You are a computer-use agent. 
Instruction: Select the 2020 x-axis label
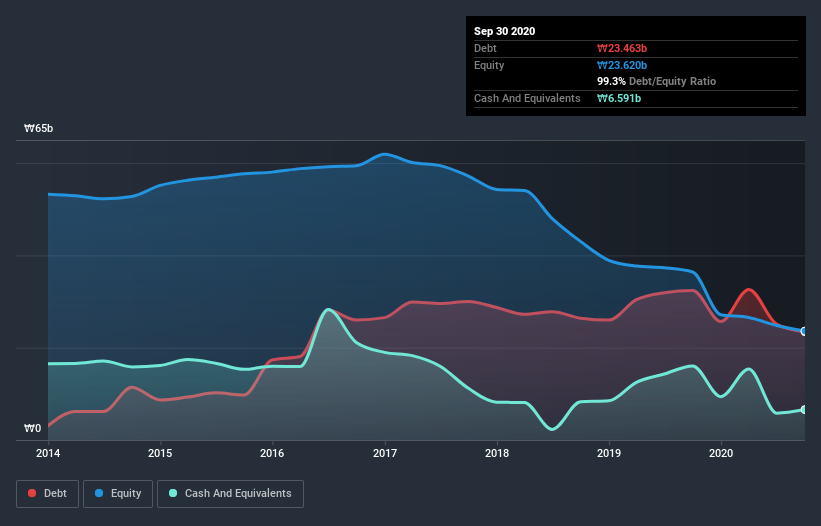720,453
